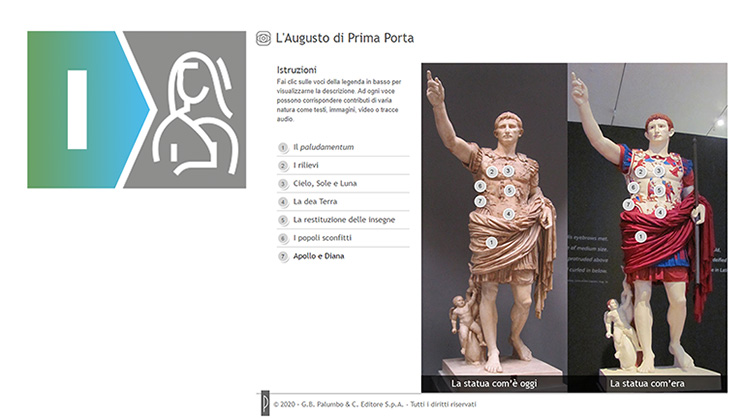Click marker 5 on the colored statue
The width and height of the screenshot is (744, 418).
(x=659, y=191)
